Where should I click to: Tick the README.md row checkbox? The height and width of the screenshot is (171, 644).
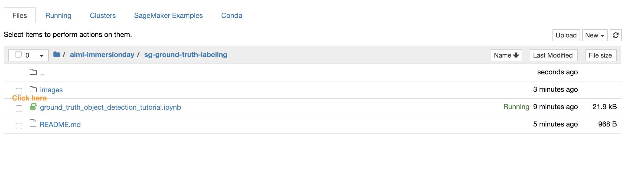tap(19, 126)
